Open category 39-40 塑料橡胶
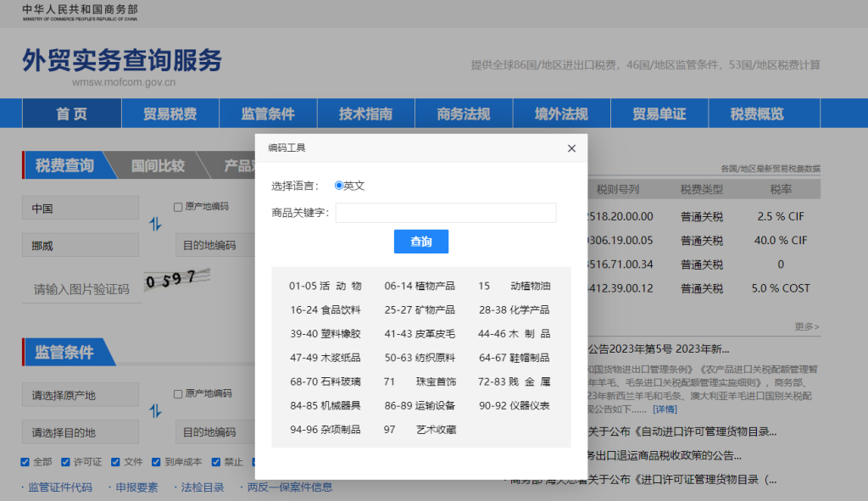 325,334
